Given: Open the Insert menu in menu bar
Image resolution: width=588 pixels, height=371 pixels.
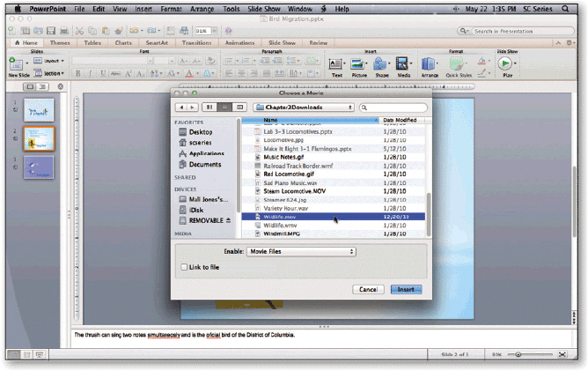Looking at the screenshot, I should (143, 9).
